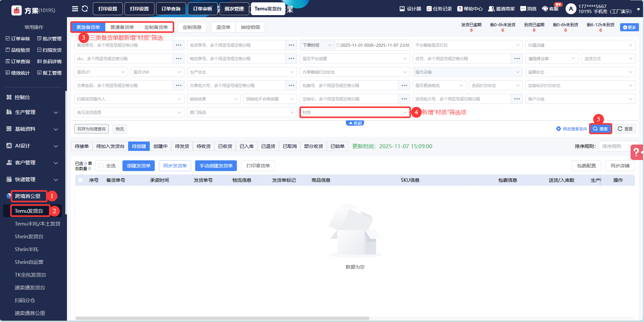Toggle the 全选 select-all checkbox
Viewport: 644px width, 322px height.
tap(101, 166)
